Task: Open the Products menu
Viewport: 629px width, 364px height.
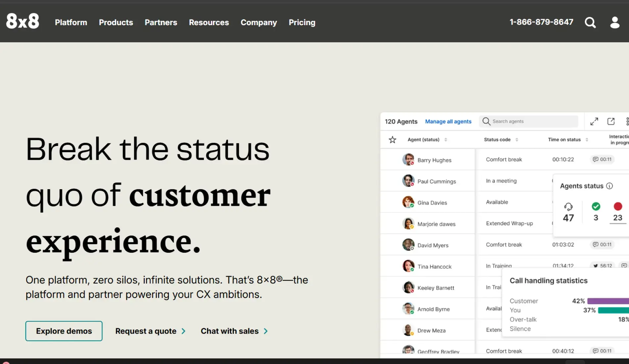Action: tap(116, 23)
